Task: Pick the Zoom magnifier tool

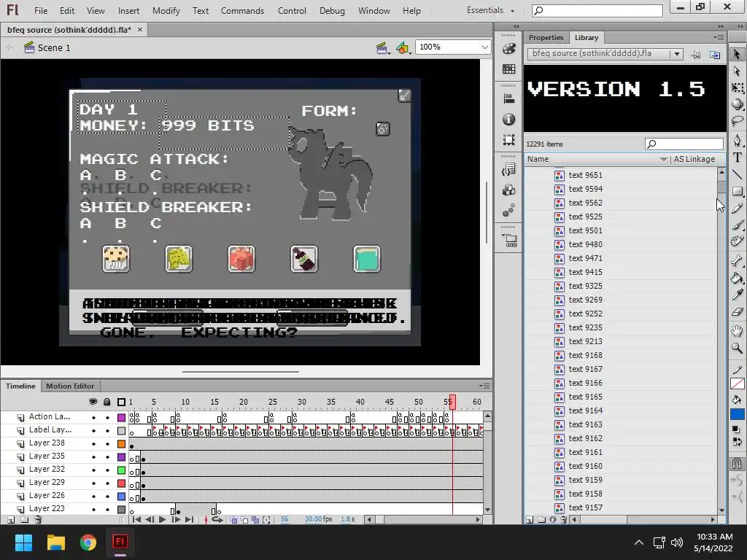Action: point(737,348)
